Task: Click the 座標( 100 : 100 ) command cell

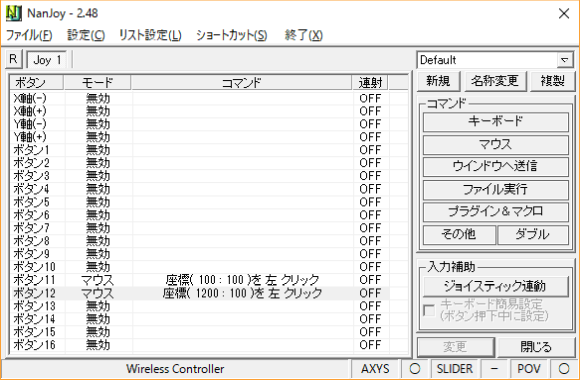Action: click(242, 280)
